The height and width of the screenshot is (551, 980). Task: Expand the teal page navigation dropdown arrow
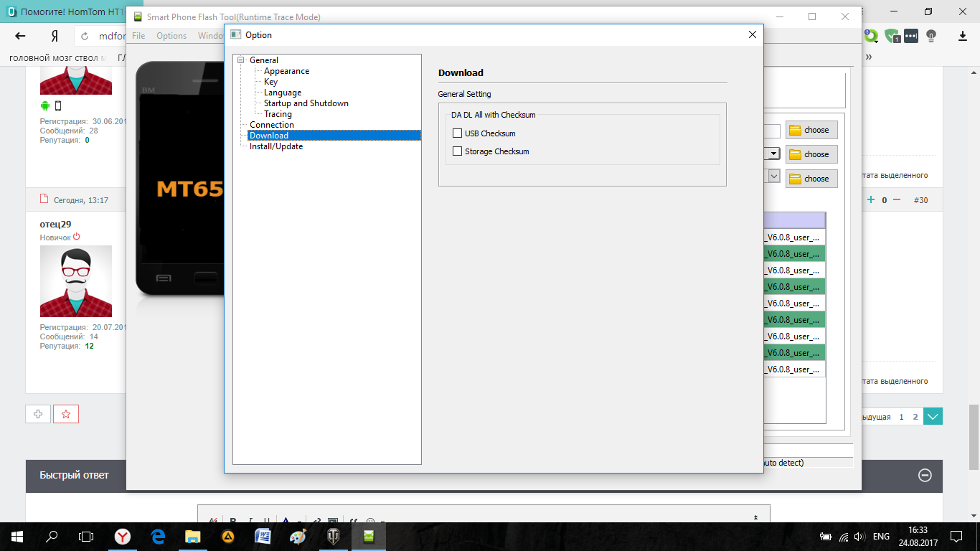click(x=933, y=417)
